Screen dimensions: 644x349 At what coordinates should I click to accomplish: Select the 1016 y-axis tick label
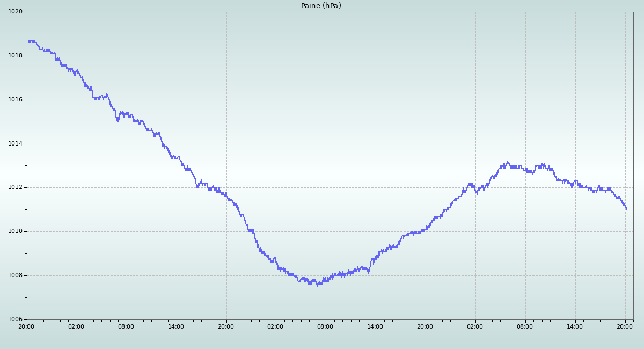click(x=14, y=100)
